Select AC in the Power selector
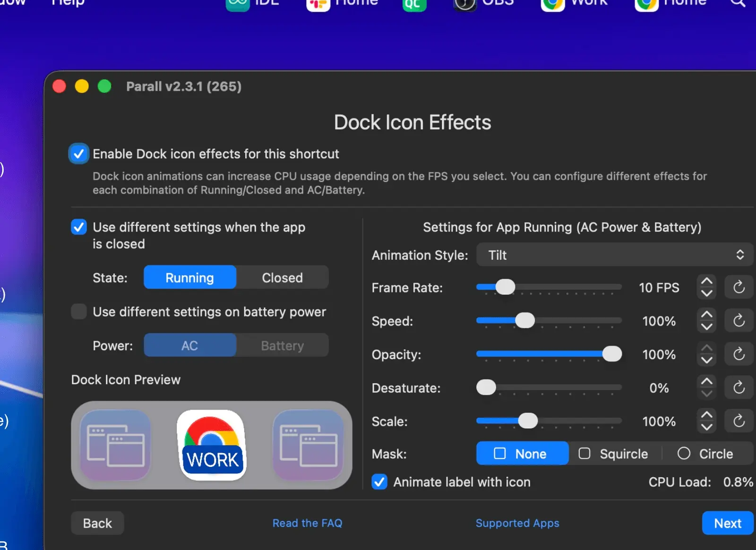 tap(190, 345)
